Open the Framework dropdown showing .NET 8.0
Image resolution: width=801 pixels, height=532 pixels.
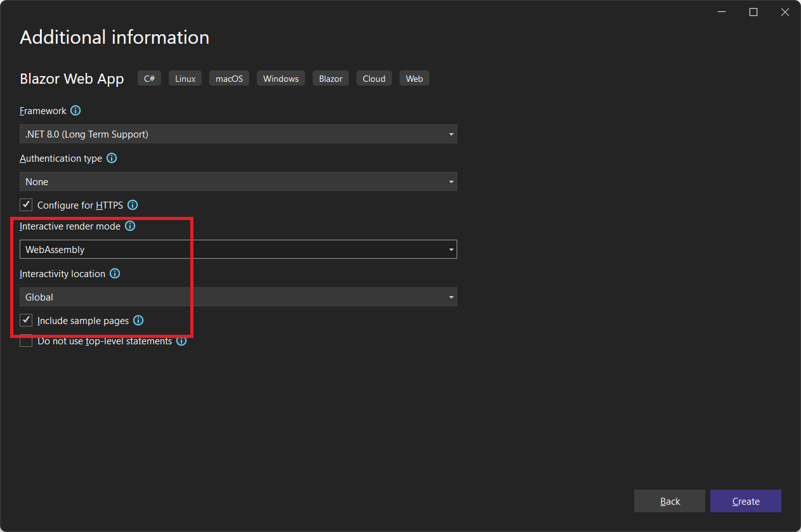point(238,134)
